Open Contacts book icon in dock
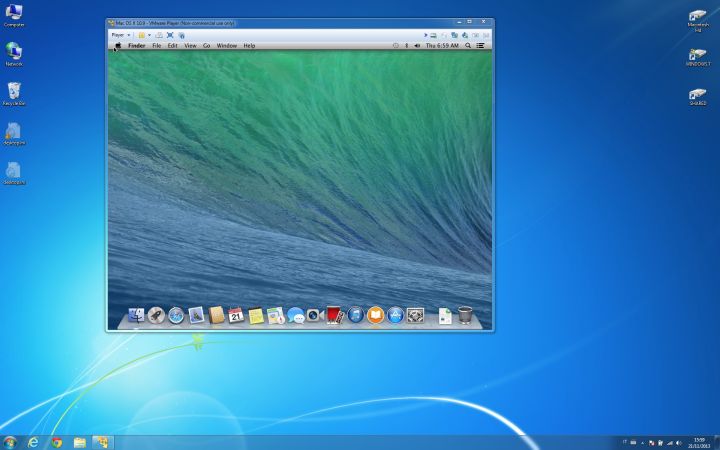Screen dimensions: 720x450 [216, 315]
